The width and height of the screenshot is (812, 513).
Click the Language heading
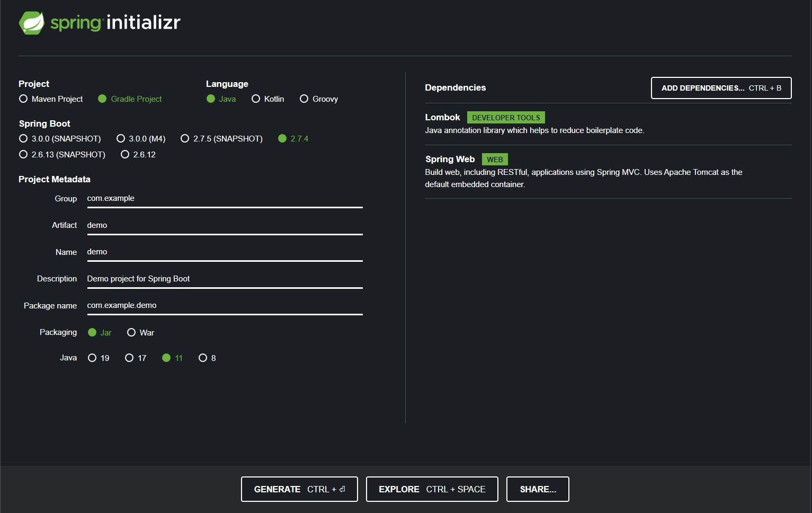click(x=227, y=84)
